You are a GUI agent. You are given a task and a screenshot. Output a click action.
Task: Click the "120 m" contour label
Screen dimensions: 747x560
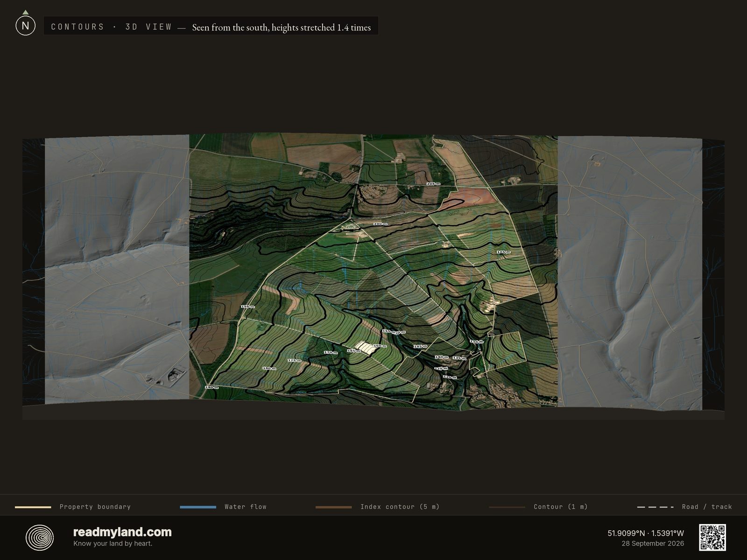(x=450, y=377)
